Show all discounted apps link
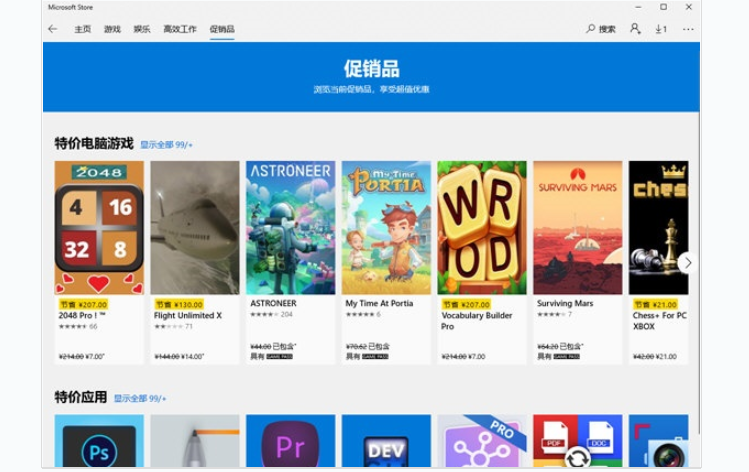 [140, 398]
